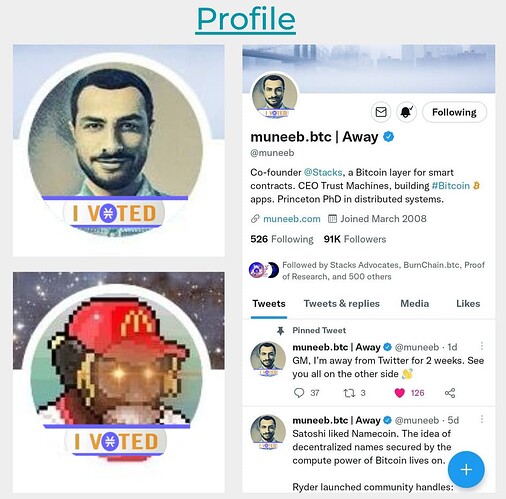Toggle the notification bell for muneeb.btc
The width and height of the screenshot is (506, 499).
[406, 112]
